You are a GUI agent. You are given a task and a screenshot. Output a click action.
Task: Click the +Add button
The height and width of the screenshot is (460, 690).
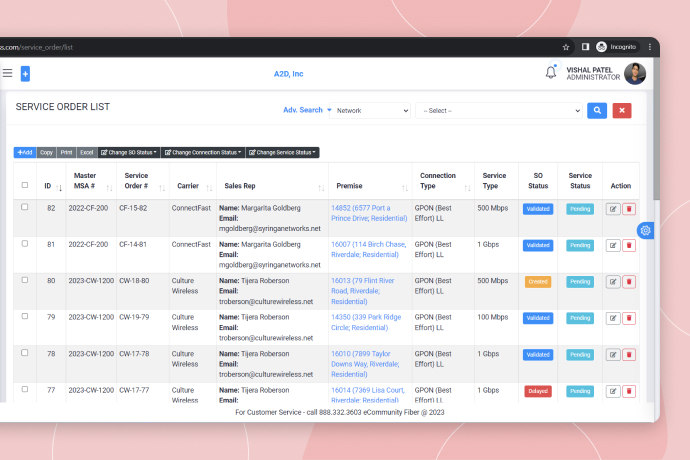(x=25, y=152)
